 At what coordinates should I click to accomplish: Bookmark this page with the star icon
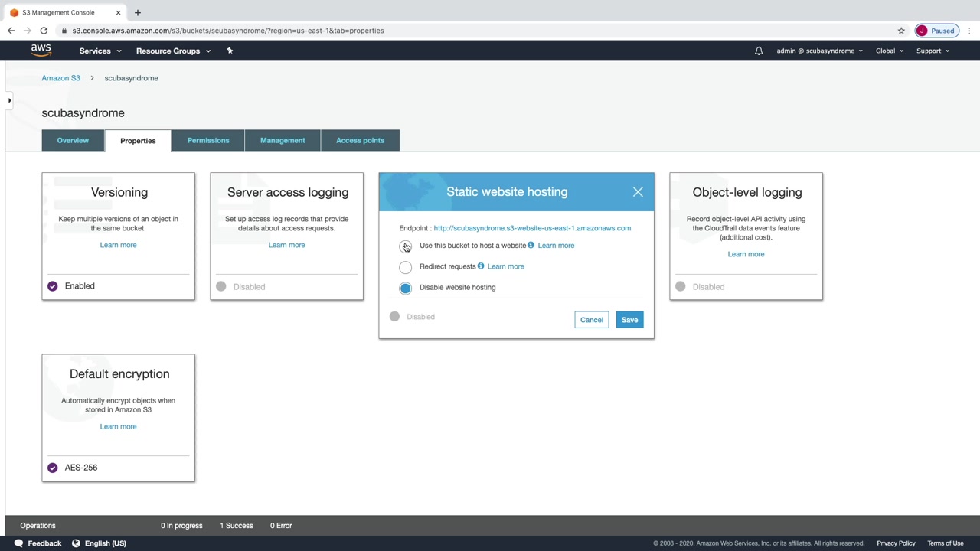point(901,31)
